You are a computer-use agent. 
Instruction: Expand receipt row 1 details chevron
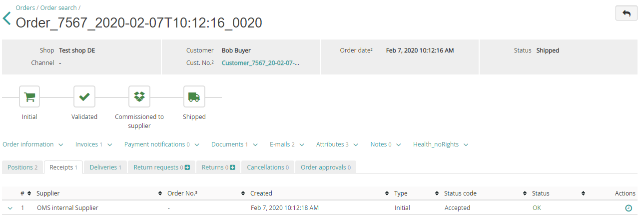click(x=10, y=208)
